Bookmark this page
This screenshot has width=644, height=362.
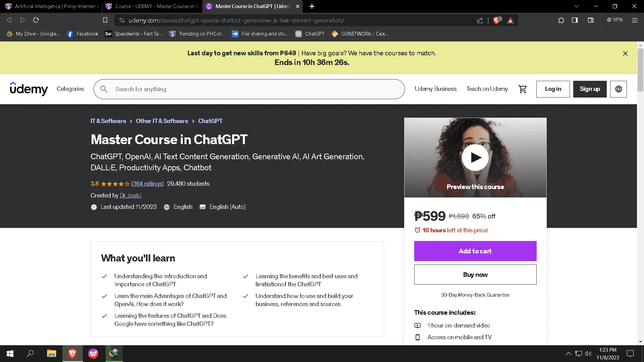click(105, 20)
